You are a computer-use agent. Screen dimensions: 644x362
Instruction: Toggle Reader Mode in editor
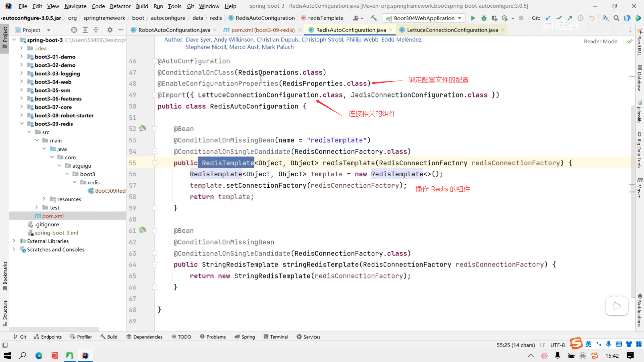600,41
